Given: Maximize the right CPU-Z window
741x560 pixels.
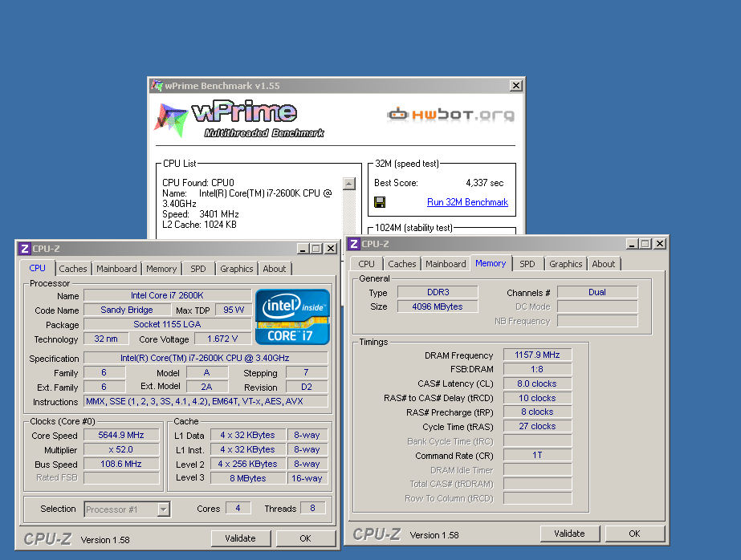Looking at the screenshot, I should 645,244.
